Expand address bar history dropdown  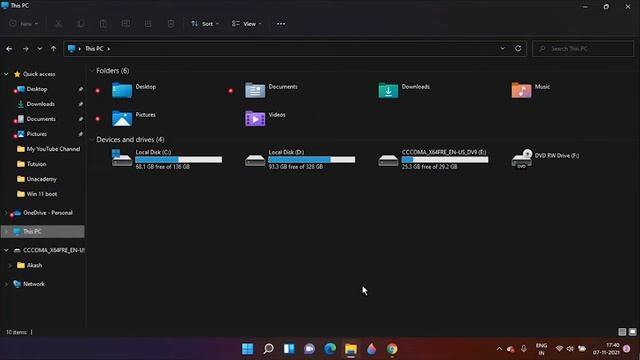point(502,48)
